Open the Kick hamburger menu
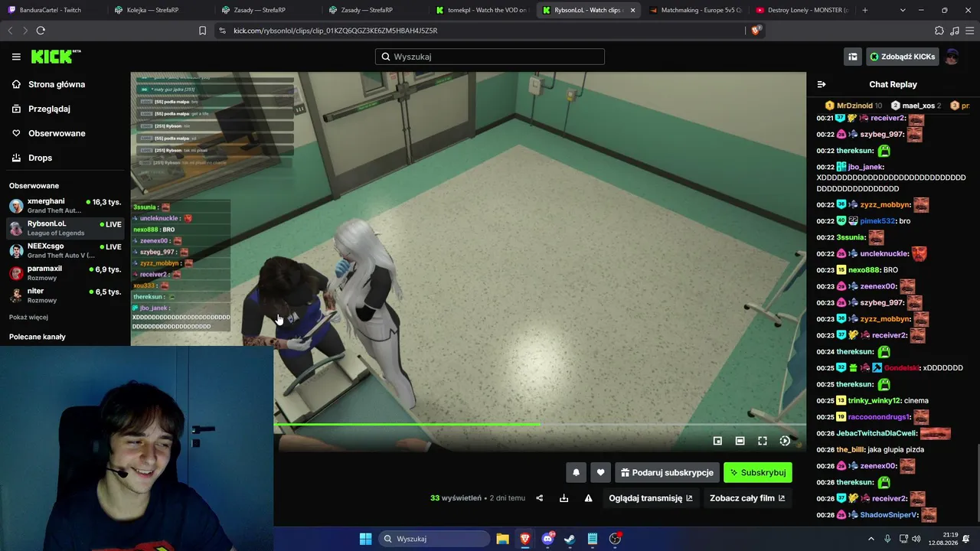 16,57
